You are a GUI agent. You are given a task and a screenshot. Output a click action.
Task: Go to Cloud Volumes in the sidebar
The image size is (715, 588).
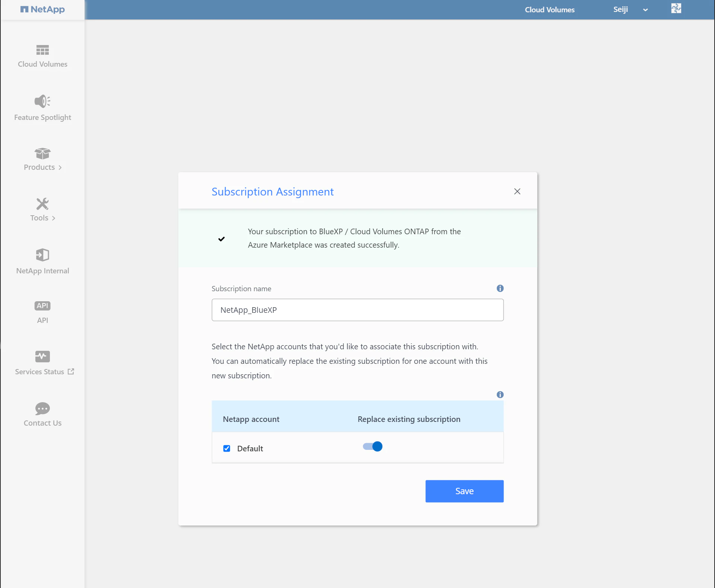click(x=42, y=64)
